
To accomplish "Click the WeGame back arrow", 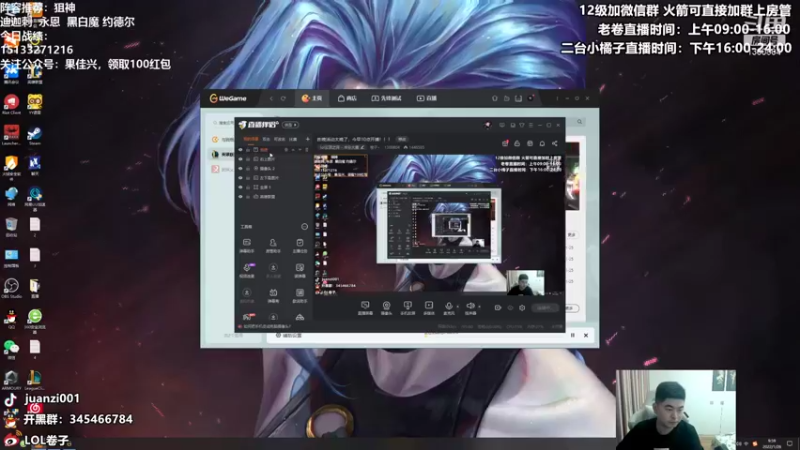I will pyautogui.click(x=271, y=98).
